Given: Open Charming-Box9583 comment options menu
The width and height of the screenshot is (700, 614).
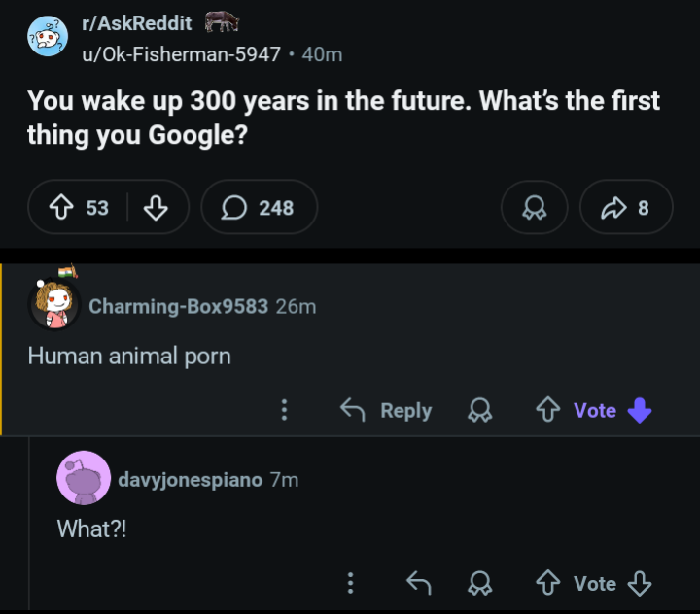Looking at the screenshot, I should click(x=284, y=410).
